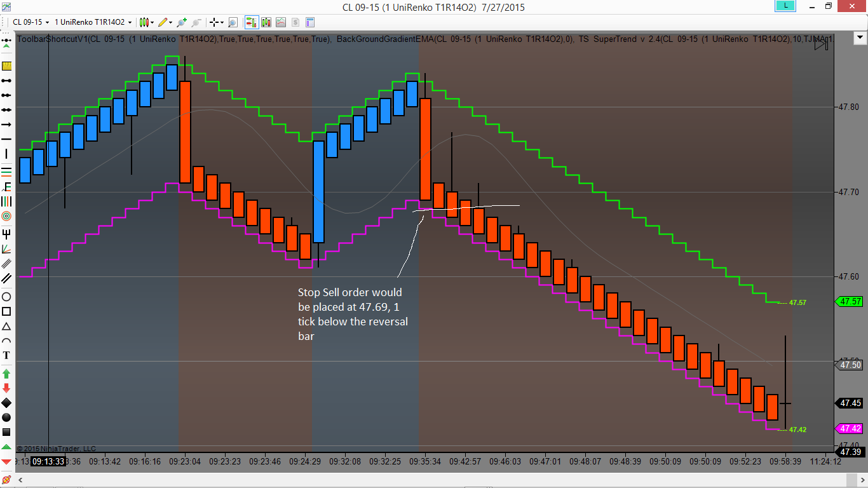Viewport: 868px width, 488px height.
Task: Click the 47.50 price axis label
Action: coord(850,365)
